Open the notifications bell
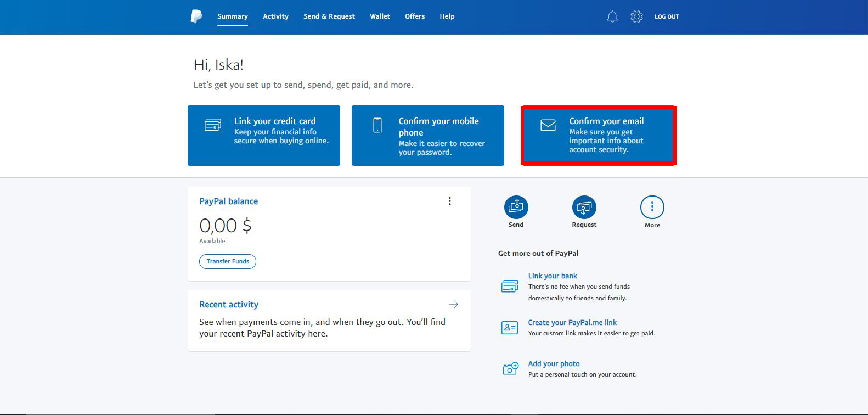This screenshot has height=415, width=868. (612, 16)
